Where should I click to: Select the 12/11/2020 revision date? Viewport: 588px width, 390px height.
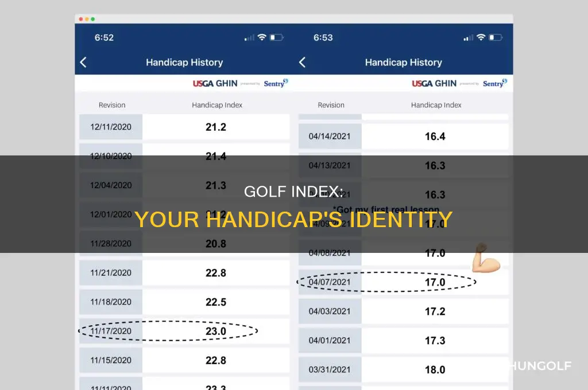111,127
